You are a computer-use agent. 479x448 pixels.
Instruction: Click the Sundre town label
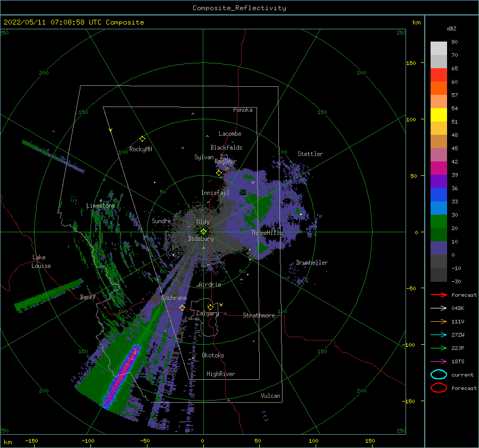(161, 221)
